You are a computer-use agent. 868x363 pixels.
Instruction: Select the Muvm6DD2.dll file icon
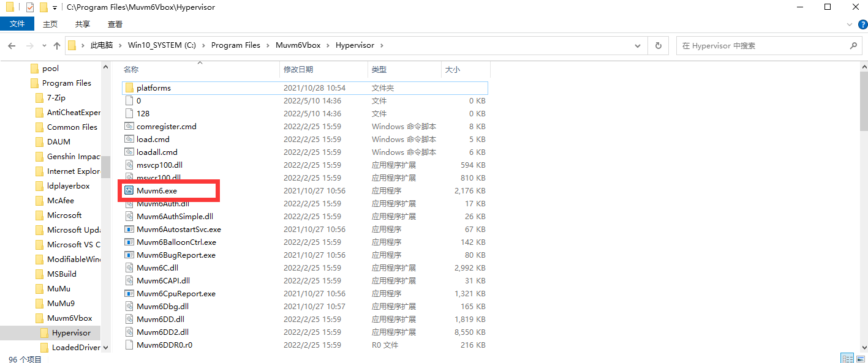coord(129,332)
